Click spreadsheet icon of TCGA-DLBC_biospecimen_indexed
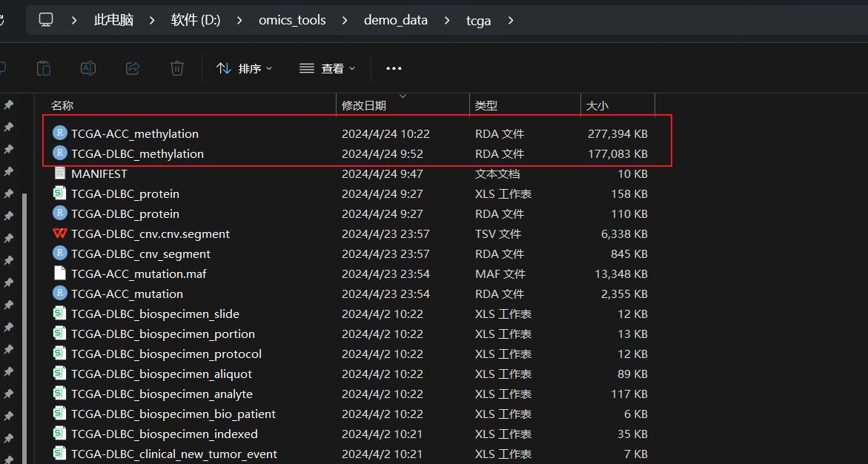 pyautogui.click(x=60, y=433)
